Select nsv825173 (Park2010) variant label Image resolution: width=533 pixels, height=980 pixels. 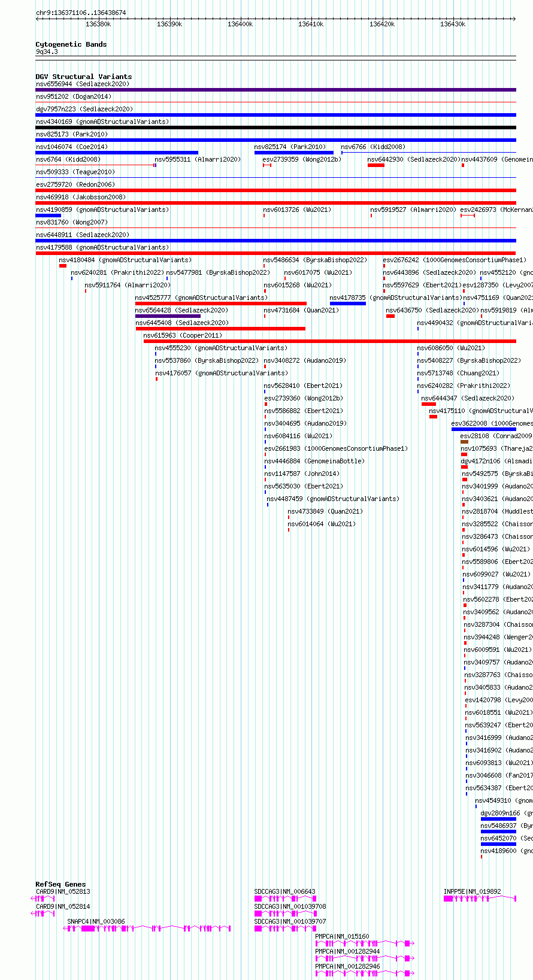[72, 134]
